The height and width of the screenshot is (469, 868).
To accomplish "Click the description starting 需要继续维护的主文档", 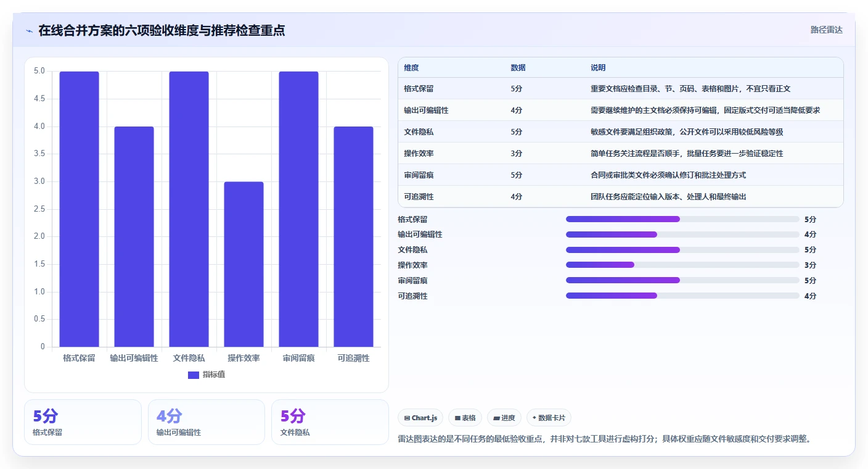I will click(705, 110).
